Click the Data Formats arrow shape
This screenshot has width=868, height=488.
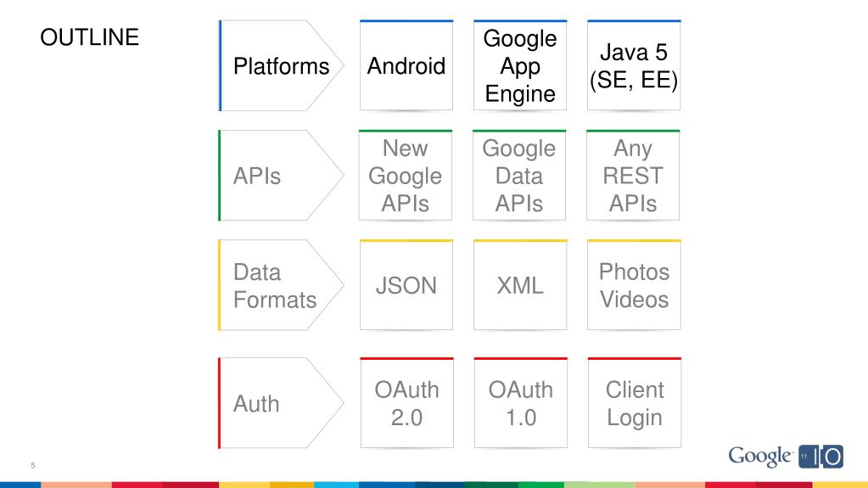[x=281, y=284]
